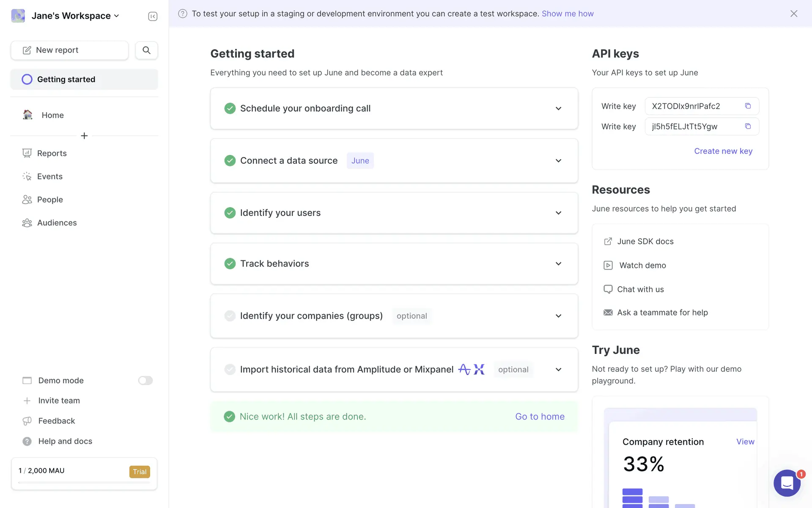The height and width of the screenshot is (508, 812).
Task: Check the Import historical data step circle
Action: click(x=230, y=370)
